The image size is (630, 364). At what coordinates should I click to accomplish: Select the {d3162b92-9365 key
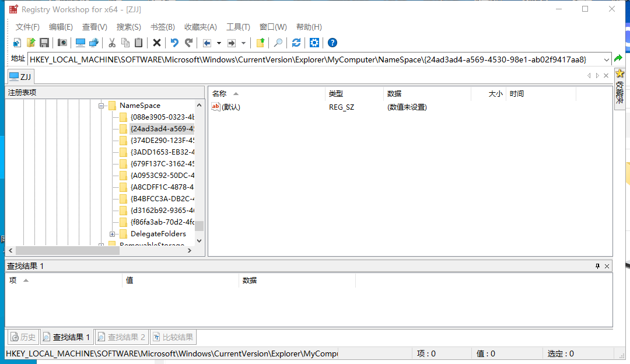(x=162, y=210)
